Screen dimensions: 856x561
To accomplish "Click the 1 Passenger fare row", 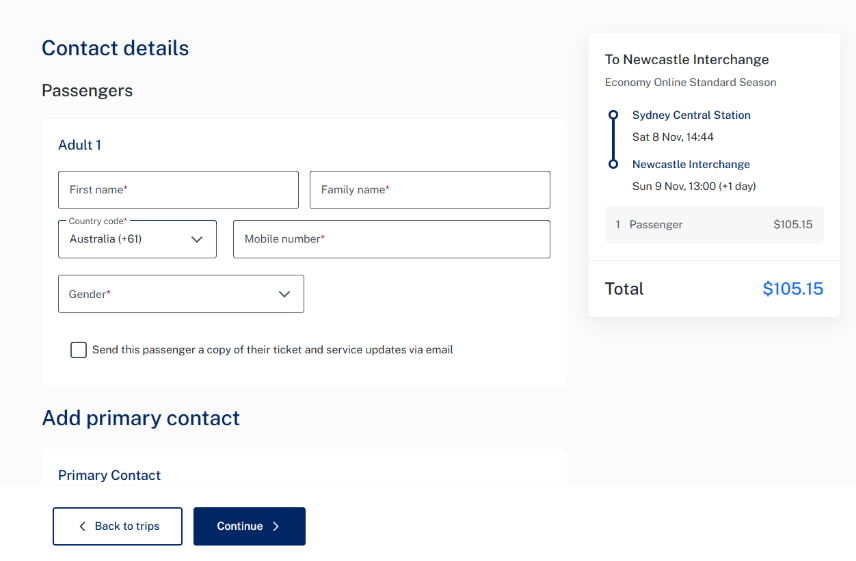I will tap(713, 224).
